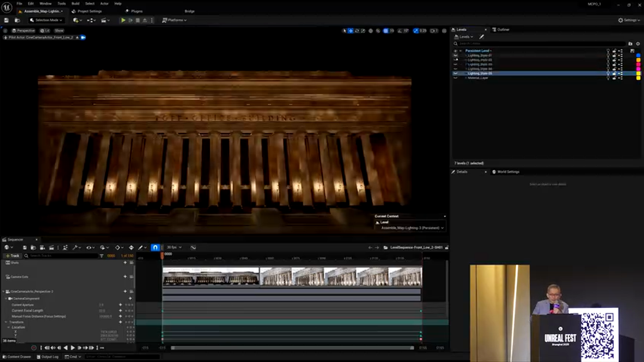Click the Unreal Engine logo icon

(7, 7)
